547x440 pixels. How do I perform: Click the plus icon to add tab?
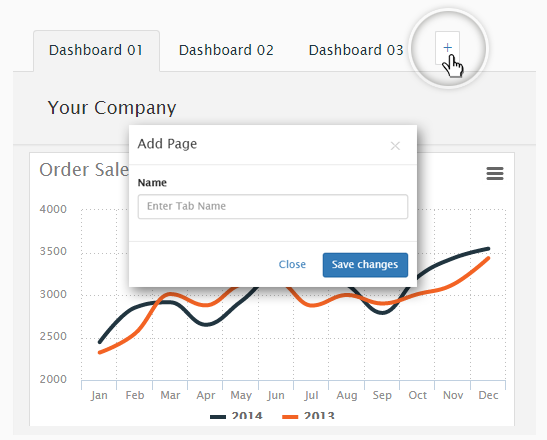pos(447,48)
